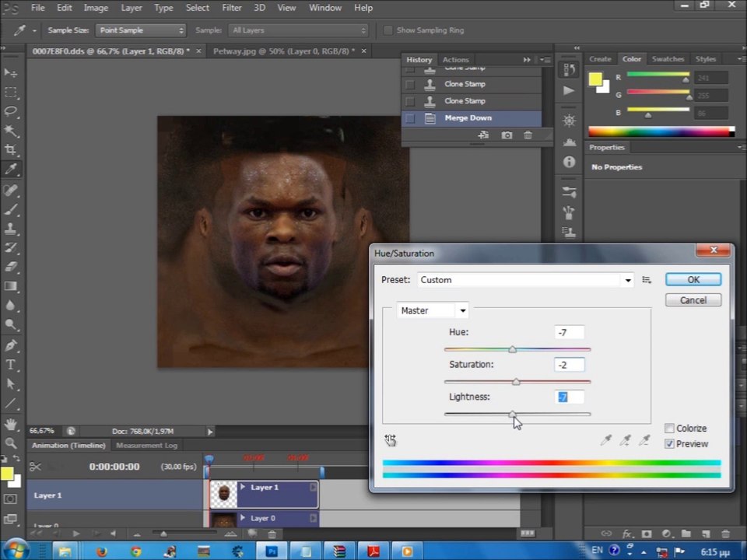Viewport: 747px width, 560px height.
Task: Open the Sample Size dropdown
Action: pyautogui.click(x=141, y=30)
